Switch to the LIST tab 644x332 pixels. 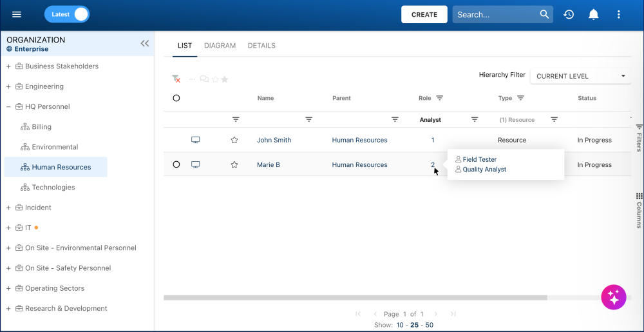[x=185, y=46]
